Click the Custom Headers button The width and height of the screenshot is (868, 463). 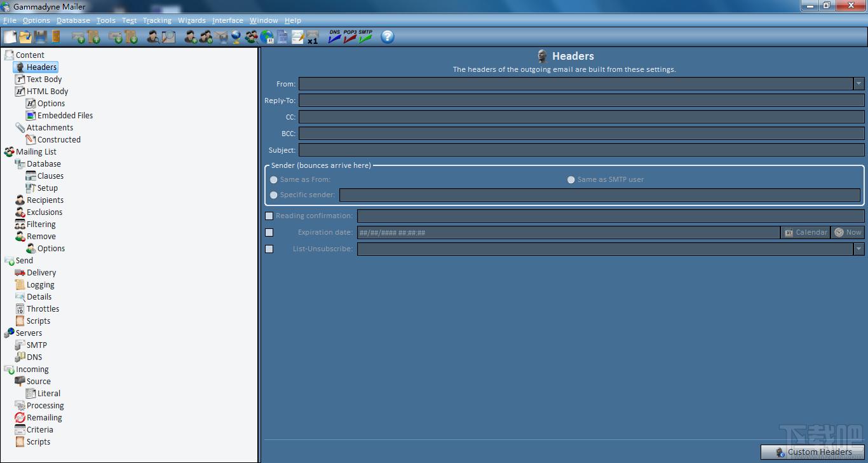click(x=812, y=452)
